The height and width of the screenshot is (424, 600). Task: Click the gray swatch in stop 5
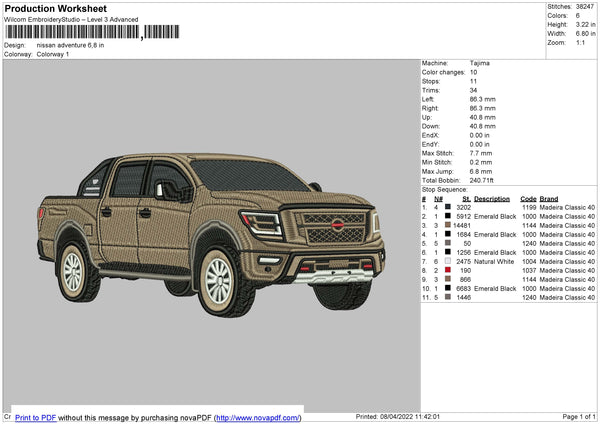(x=449, y=243)
